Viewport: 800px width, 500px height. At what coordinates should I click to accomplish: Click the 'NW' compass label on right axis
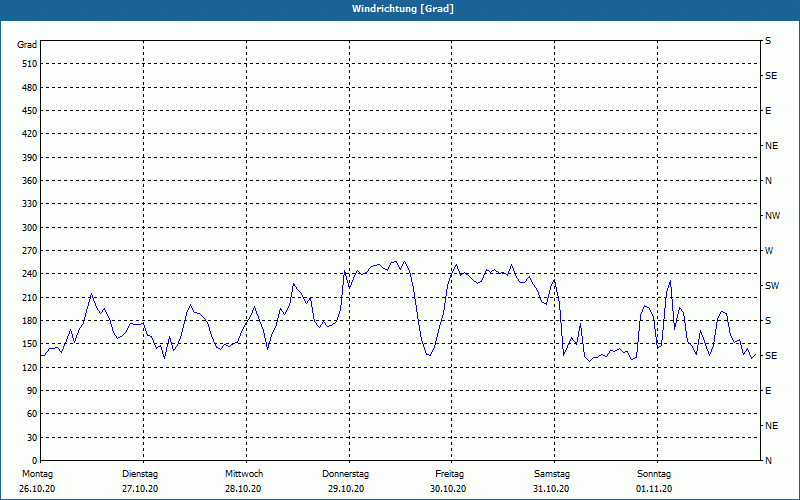[x=772, y=216]
